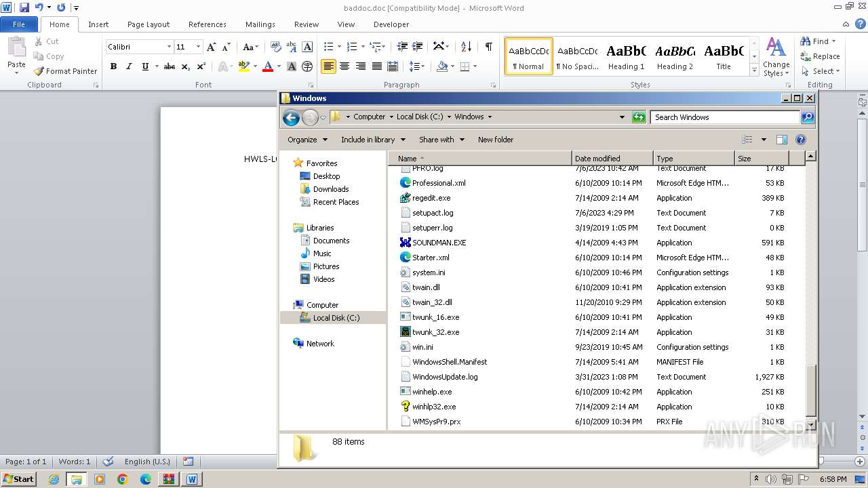Click the Save icon in Quick Access Toolbar

(24, 7)
